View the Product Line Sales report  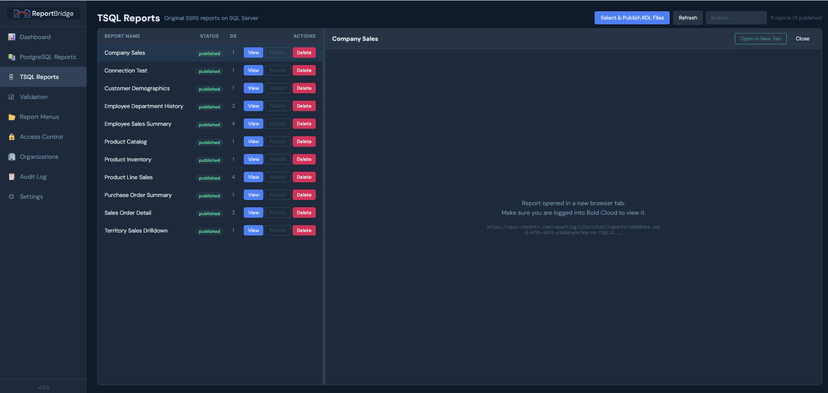point(253,177)
